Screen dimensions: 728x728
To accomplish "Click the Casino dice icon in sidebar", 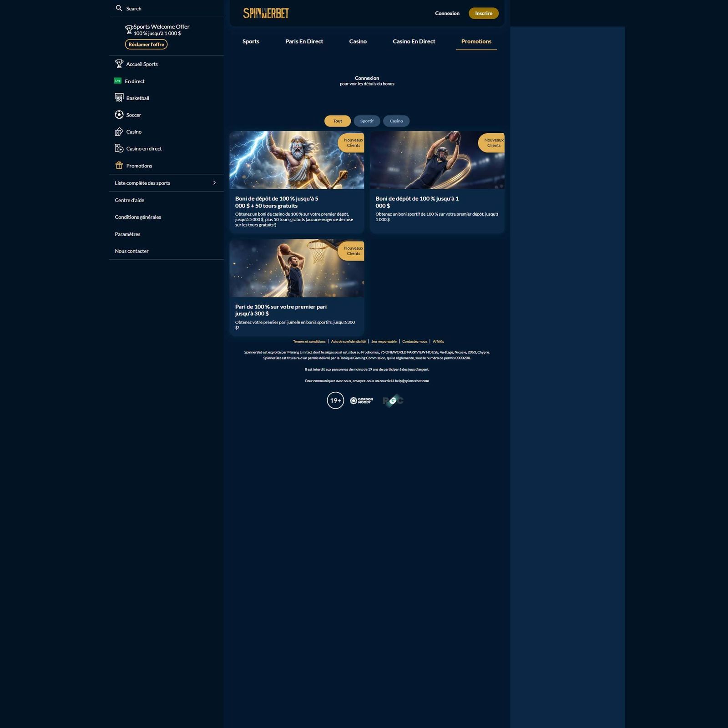I will click(x=119, y=131).
